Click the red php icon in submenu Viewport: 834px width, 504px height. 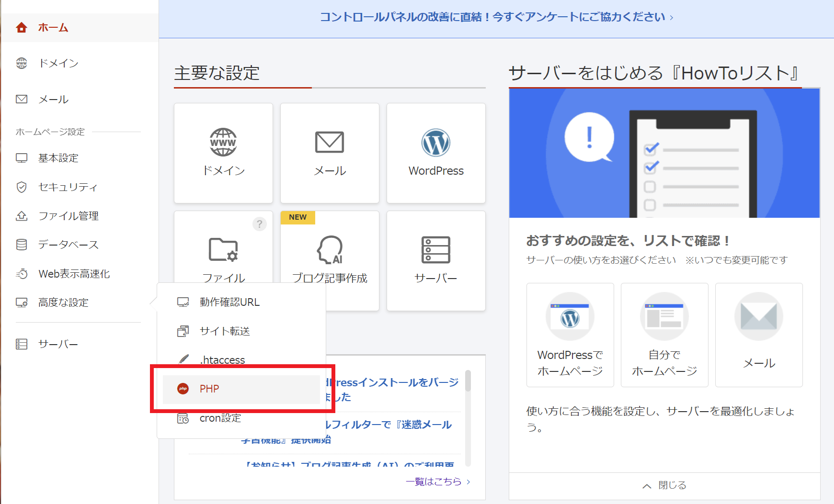[183, 389]
